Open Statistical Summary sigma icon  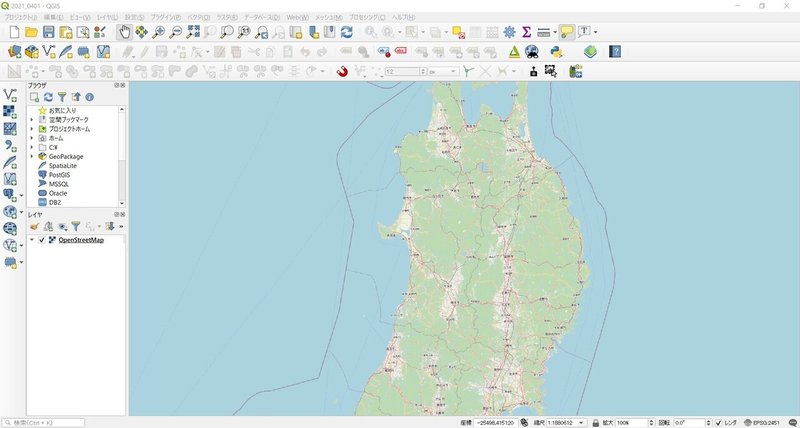click(527, 32)
